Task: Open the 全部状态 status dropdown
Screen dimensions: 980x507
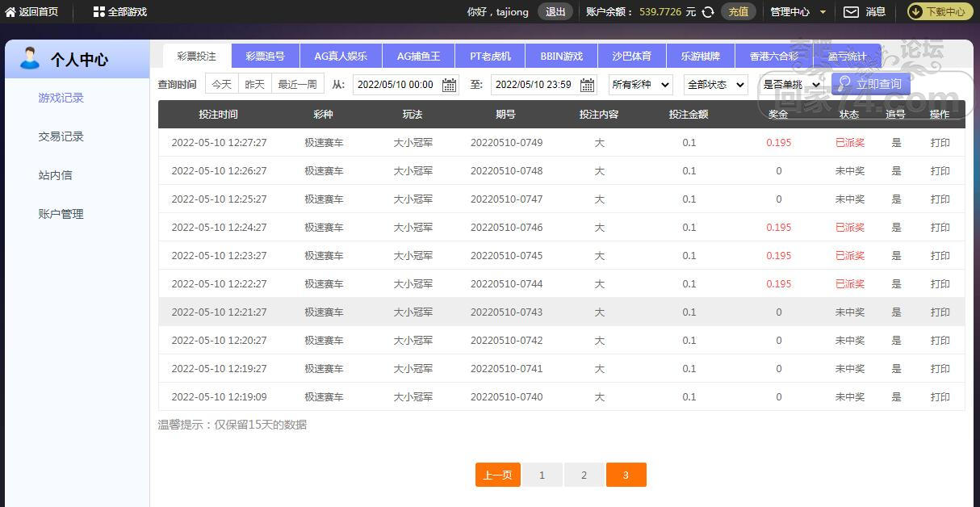Action: pos(716,84)
